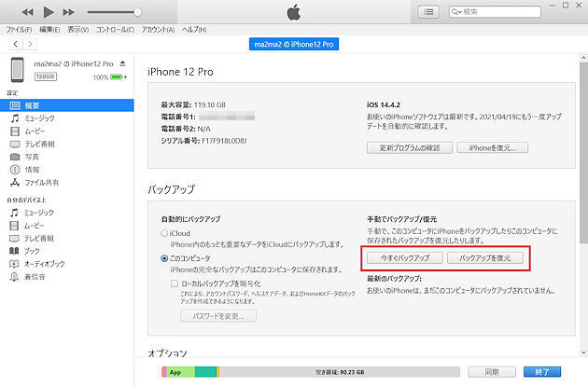Click the fast-forward playback button
The height and width of the screenshot is (387, 588).
(70, 12)
